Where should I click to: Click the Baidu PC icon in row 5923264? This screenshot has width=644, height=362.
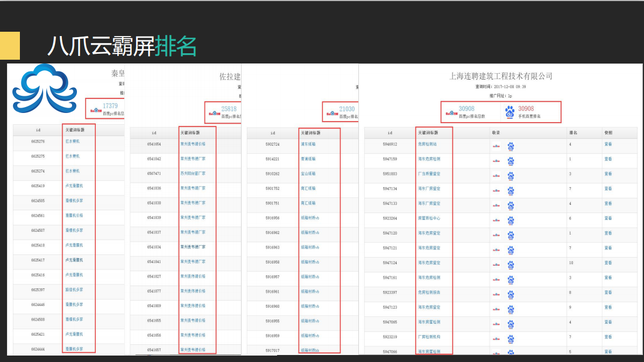tap(496, 221)
